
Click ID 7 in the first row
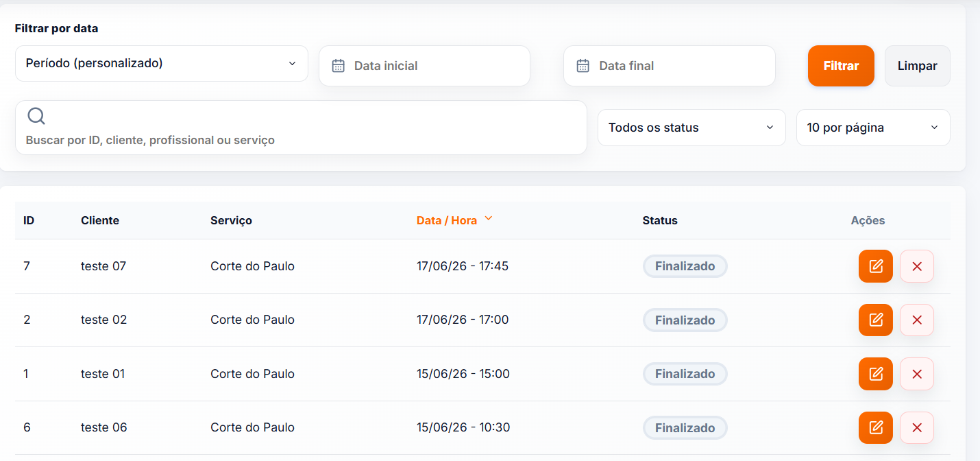pos(27,266)
